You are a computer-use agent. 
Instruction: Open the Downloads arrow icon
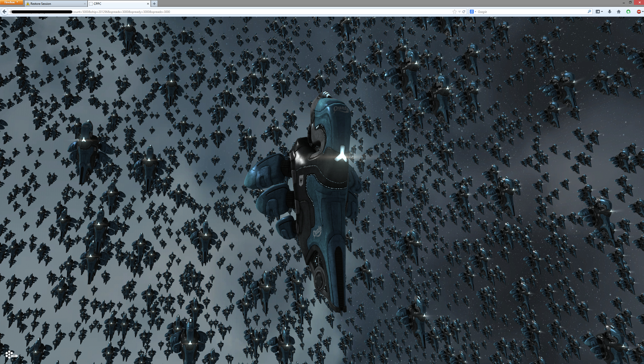coord(609,12)
